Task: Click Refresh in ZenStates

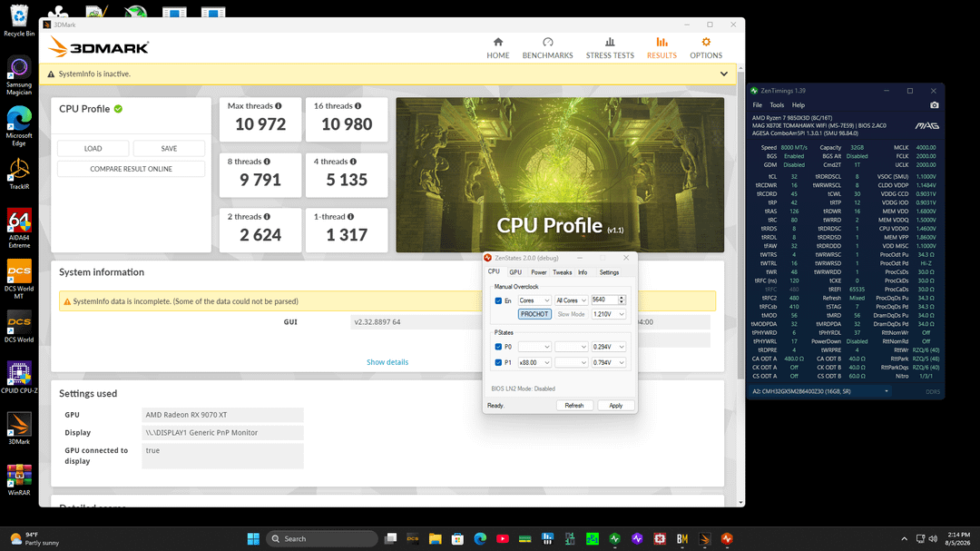Action: click(x=573, y=405)
